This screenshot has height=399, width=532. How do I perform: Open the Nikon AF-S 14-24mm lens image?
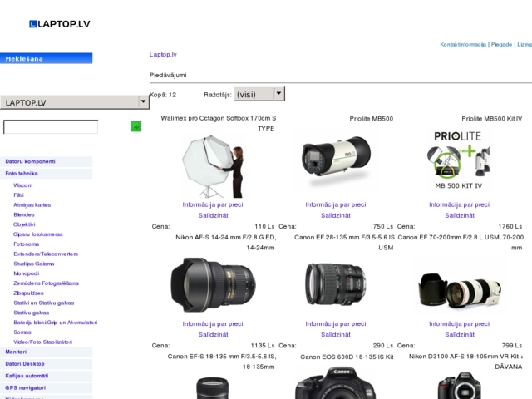point(213,284)
